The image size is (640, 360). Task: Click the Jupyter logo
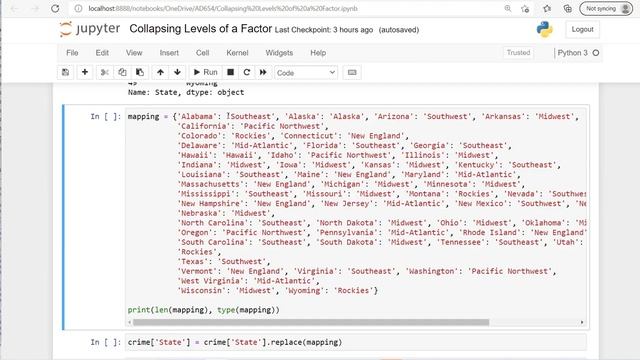[x=90, y=29]
